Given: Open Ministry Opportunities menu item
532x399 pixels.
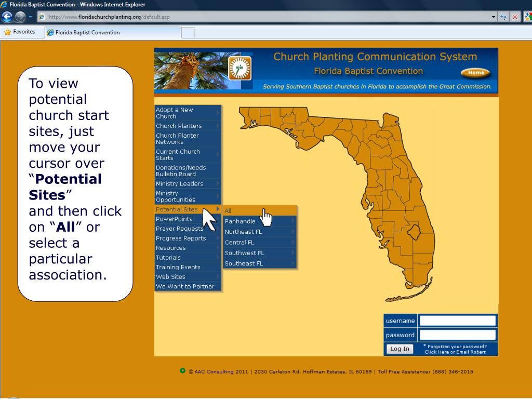Looking at the screenshot, I should point(188,196).
